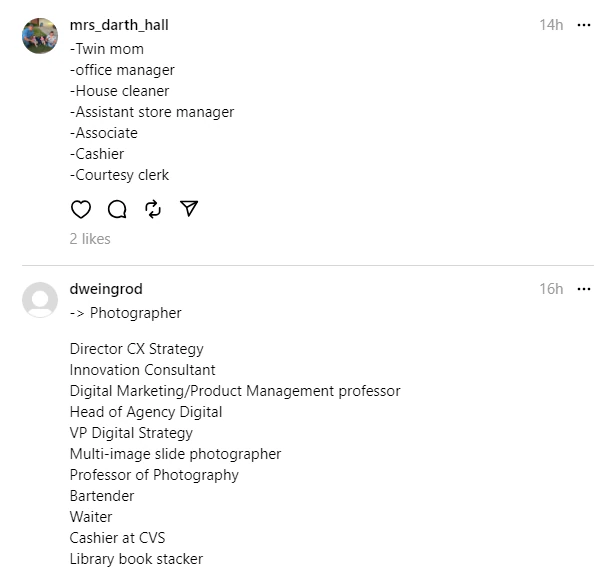Image resolution: width=609 pixels, height=575 pixels.
Task: Click the "-Courtesy clerk" line
Action: pyautogui.click(x=120, y=175)
